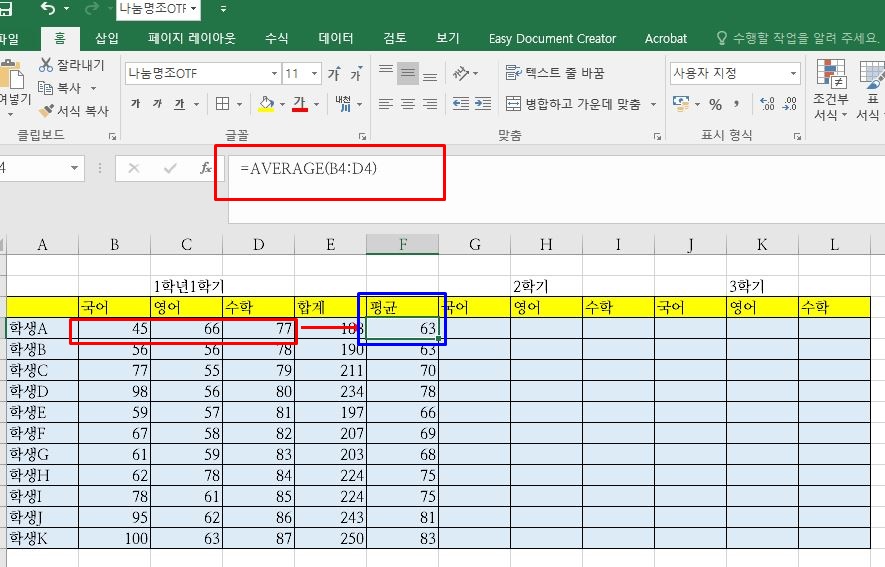Decrease decimal places icon
The width and height of the screenshot is (885, 567).
[790, 104]
